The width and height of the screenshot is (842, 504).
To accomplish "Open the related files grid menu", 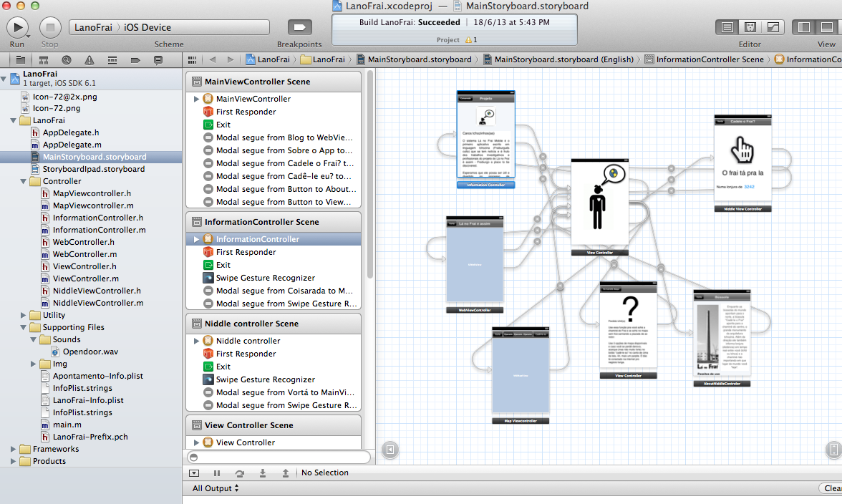I will (x=192, y=59).
